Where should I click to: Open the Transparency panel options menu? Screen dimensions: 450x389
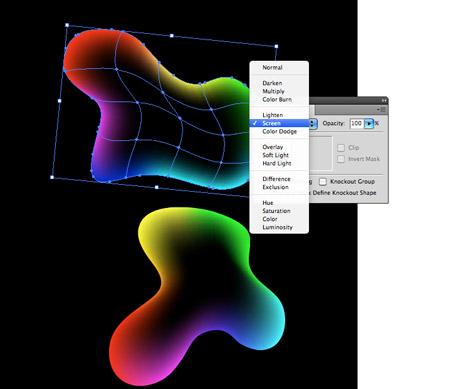(x=382, y=109)
